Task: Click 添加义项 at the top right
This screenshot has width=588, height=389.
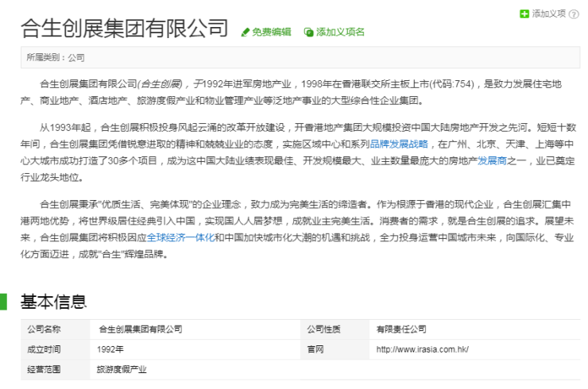Action: pos(548,13)
